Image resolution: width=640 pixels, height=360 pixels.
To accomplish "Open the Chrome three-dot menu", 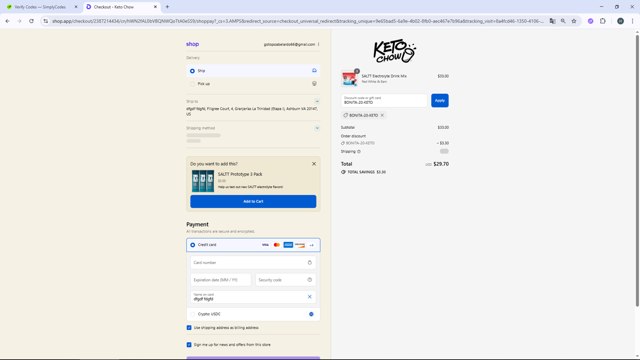I will click(x=632, y=21).
